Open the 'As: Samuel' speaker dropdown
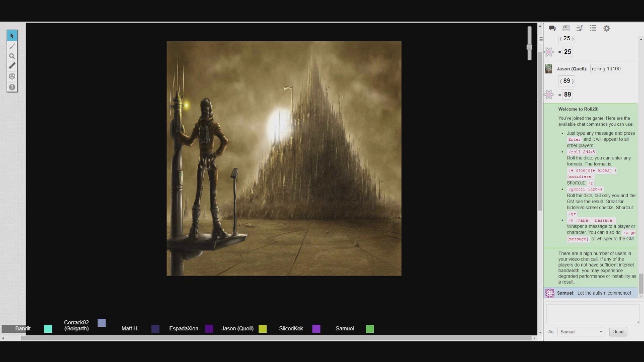644x362 pixels. tap(580, 332)
